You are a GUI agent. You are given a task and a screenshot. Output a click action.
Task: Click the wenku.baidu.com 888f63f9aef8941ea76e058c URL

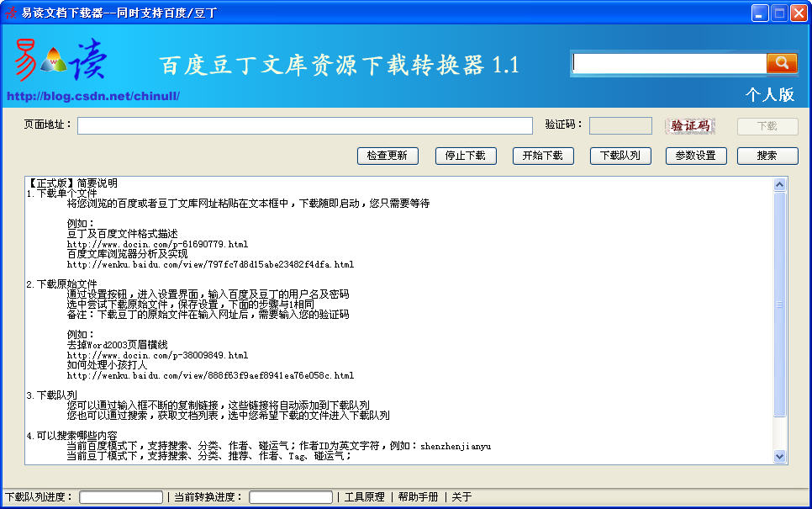[210, 376]
